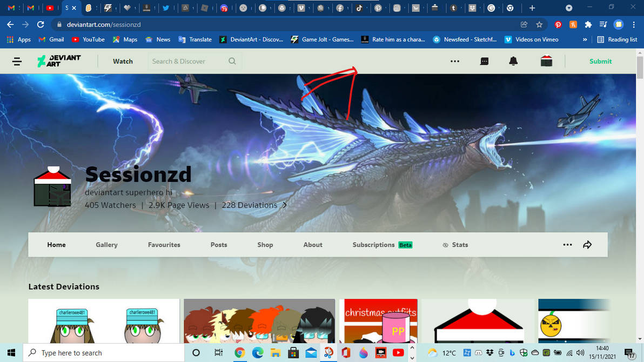Open the notifications bell
The width and height of the screenshot is (644, 362).
[x=513, y=61]
